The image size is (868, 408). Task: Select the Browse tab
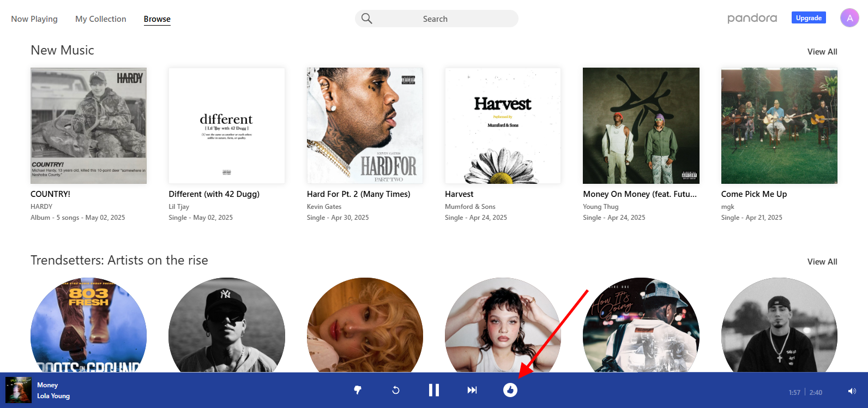(157, 19)
